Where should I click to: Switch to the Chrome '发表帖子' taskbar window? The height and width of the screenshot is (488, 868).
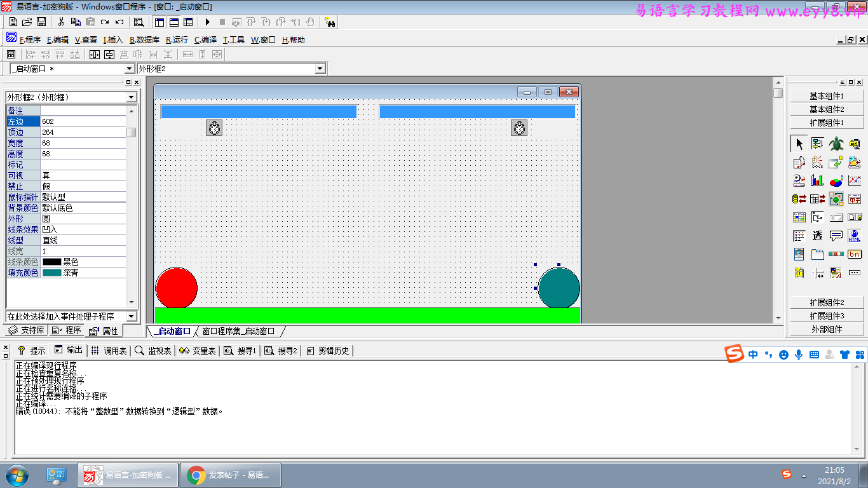coord(231,475)
